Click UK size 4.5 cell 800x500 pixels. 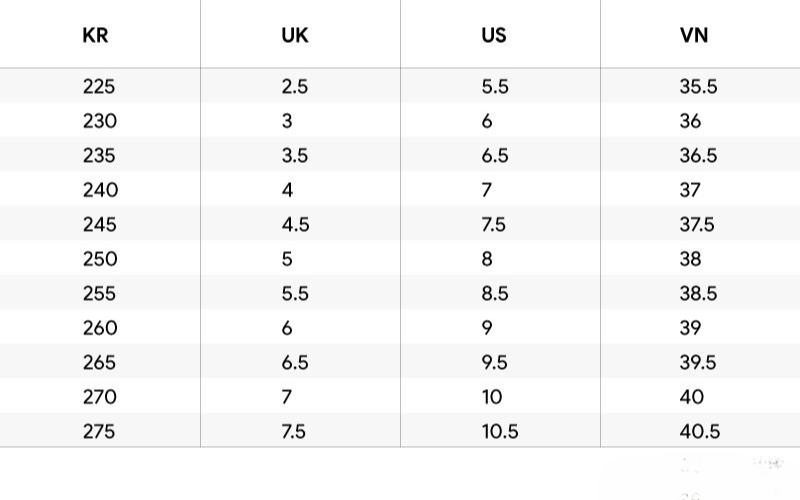(295, 224)
